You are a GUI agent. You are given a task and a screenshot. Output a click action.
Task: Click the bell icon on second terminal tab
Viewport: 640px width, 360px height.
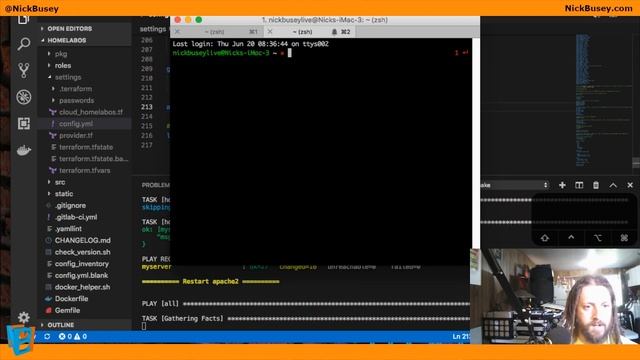pos(334,31)
